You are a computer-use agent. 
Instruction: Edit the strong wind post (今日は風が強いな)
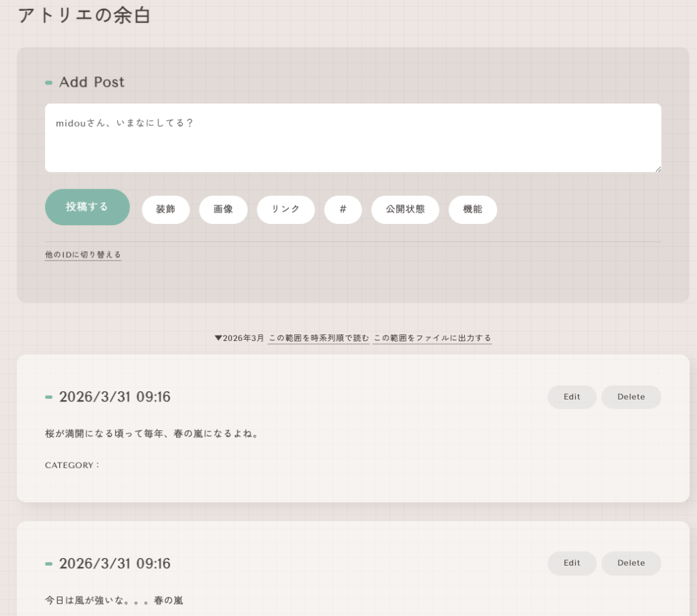[x=572, y=563]
